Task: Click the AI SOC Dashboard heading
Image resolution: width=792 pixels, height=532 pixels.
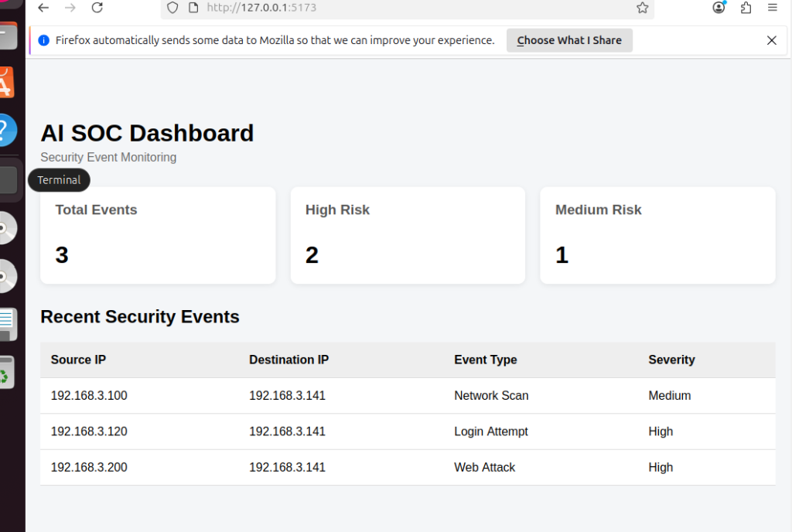Action: (147, 133)
